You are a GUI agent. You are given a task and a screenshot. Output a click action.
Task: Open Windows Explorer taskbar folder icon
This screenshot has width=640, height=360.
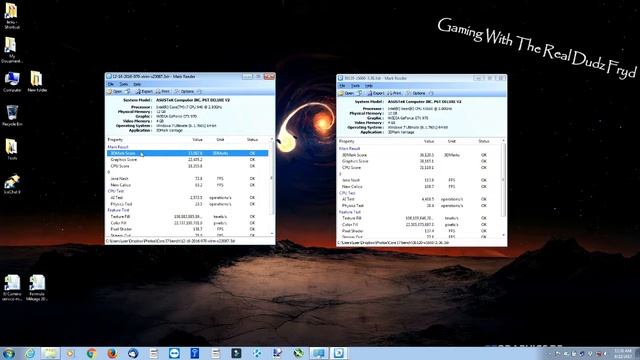pos(50,353)
